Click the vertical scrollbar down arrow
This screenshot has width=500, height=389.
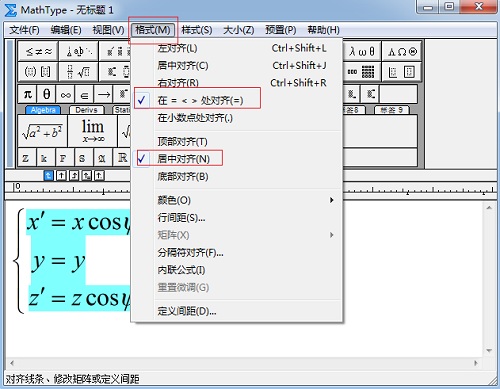(x=489, y=351)
